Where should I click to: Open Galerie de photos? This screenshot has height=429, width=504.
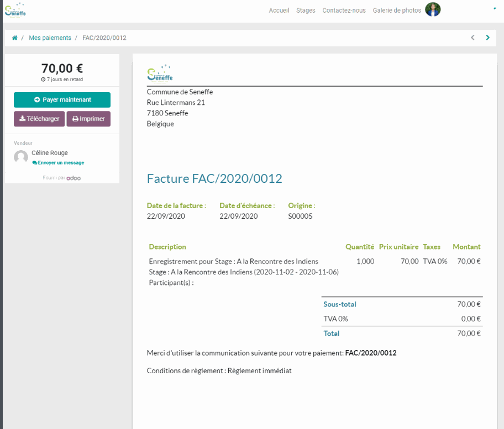pyautogui.click(x=396, y=10)
